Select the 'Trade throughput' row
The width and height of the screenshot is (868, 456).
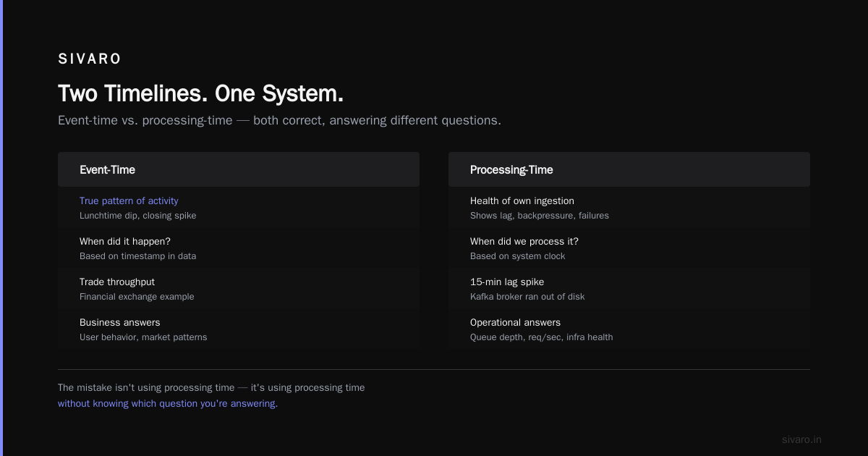(239, 289)
